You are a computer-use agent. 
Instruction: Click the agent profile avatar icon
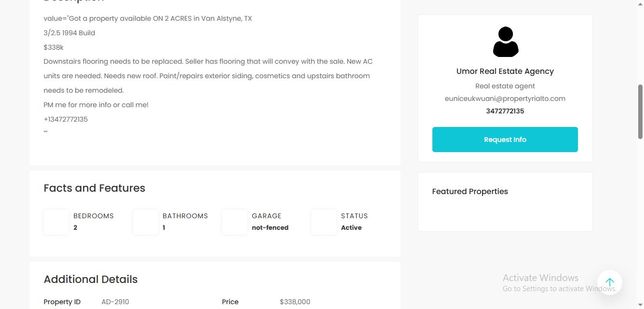tap(505, 42)
